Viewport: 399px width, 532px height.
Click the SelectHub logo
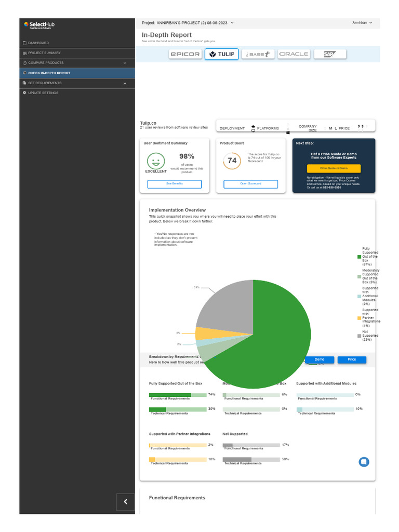[39, 25]
